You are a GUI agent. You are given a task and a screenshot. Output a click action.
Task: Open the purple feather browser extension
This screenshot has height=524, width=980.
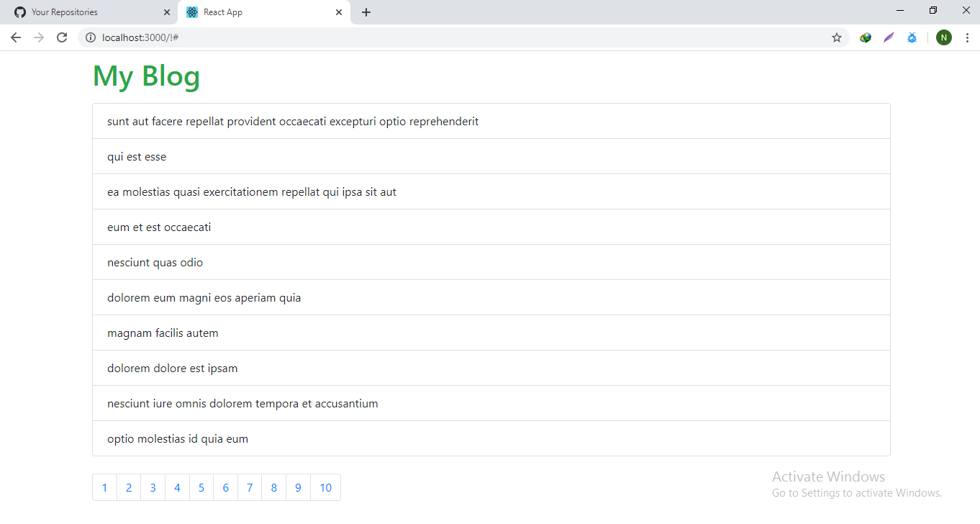[888, 37]
